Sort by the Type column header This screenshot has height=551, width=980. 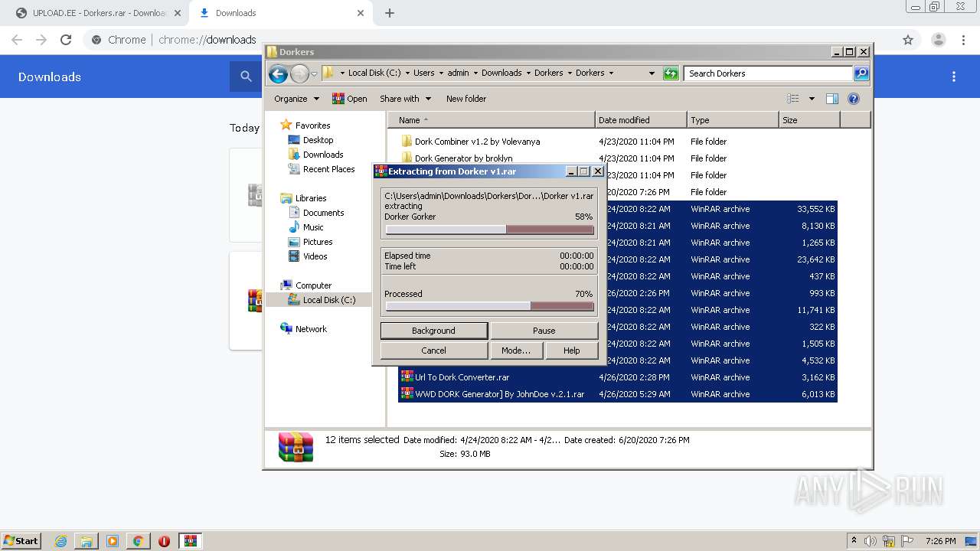(733, 120)
